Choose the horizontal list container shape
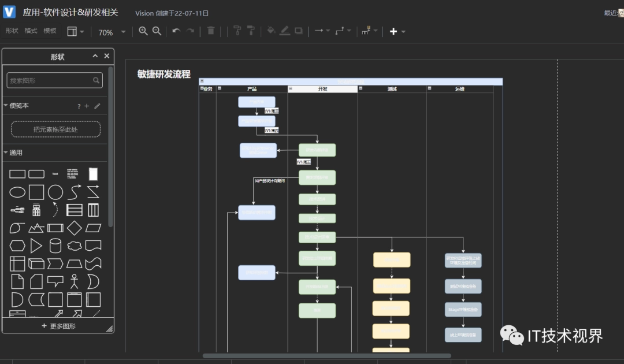Image resolution: width=624 pixels, height=364 pixels. click(75, 210)
